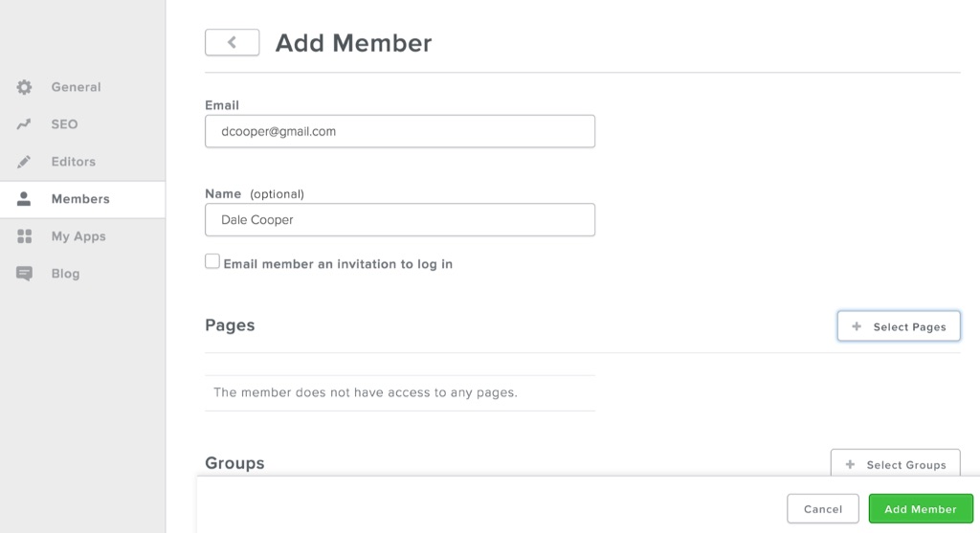Click the SEO trend line icon
This screenshot has height=533, width=980.
coord(25,124)
